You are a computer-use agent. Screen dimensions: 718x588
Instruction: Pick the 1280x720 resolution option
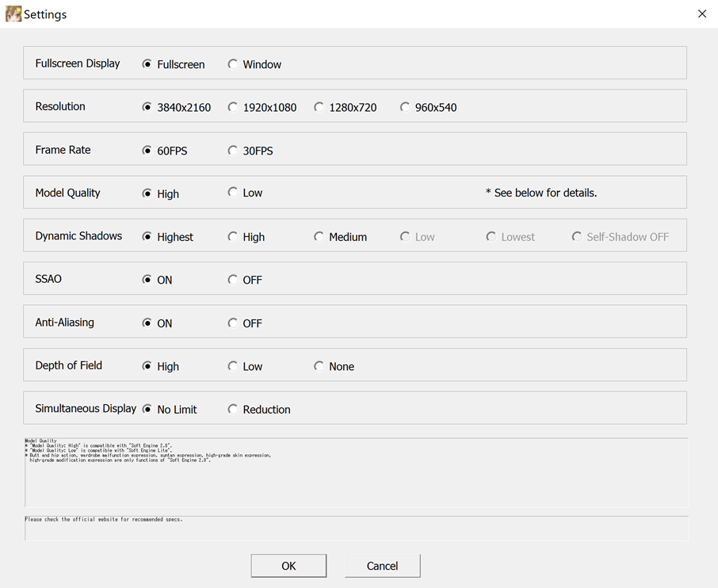click(319, 107)
